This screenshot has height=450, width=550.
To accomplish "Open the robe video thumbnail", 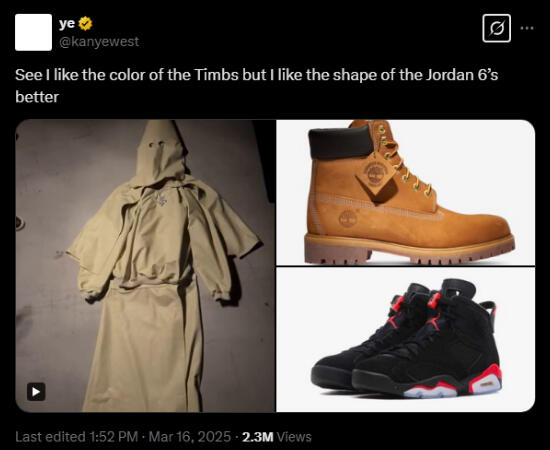I will click(x=145, y=266).
